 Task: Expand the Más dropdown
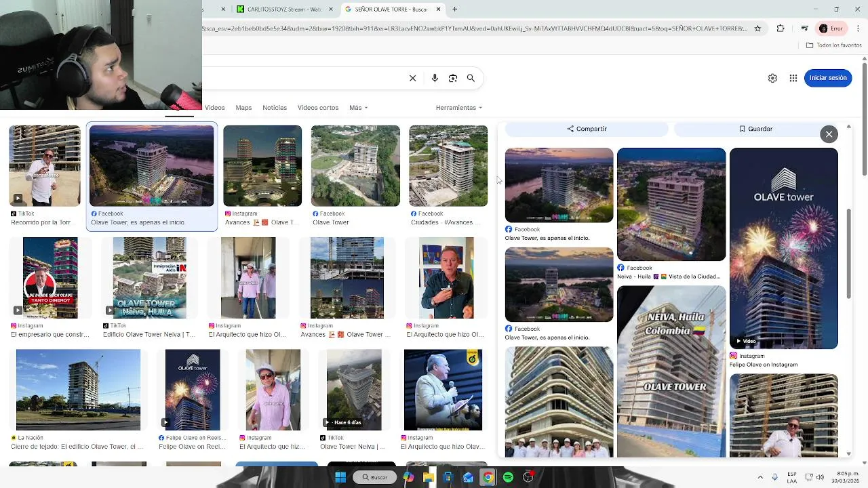tap(358, 108)
